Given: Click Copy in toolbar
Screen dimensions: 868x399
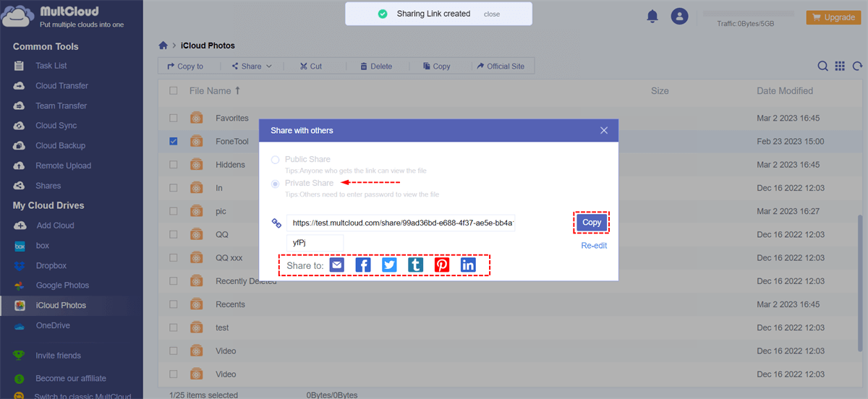Looking at the screenshot, I should pos(436,66).
